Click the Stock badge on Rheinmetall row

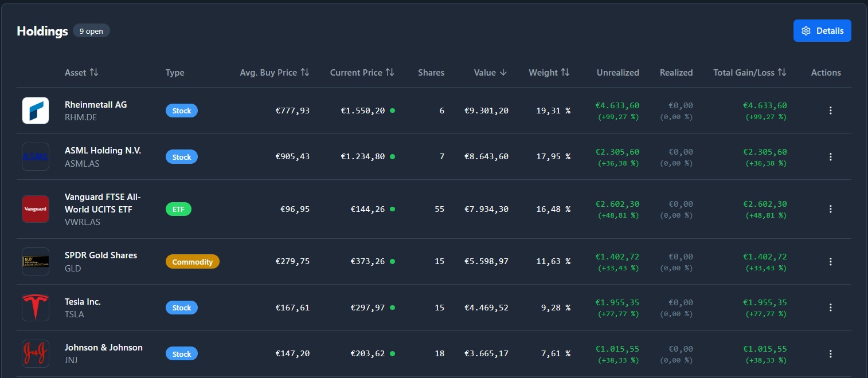182,111
